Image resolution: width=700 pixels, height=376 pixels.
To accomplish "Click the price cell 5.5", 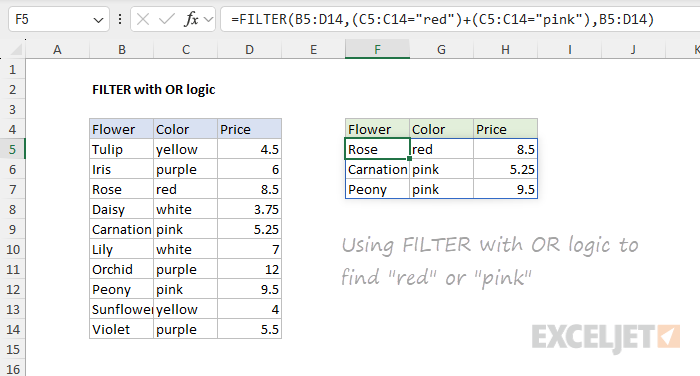I will pyautogui.click(x=250, y=329).
